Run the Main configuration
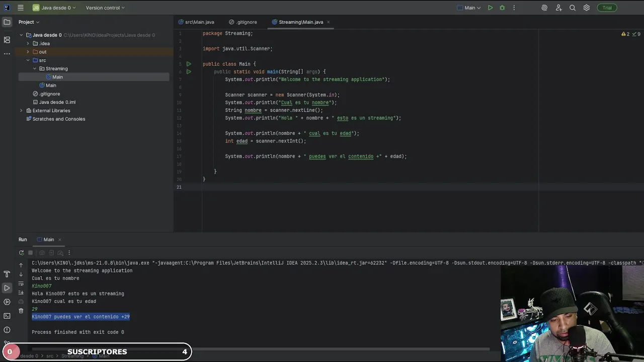Image resolution: width=644 pixels, height=362 pixels. (x=490, y=8)
